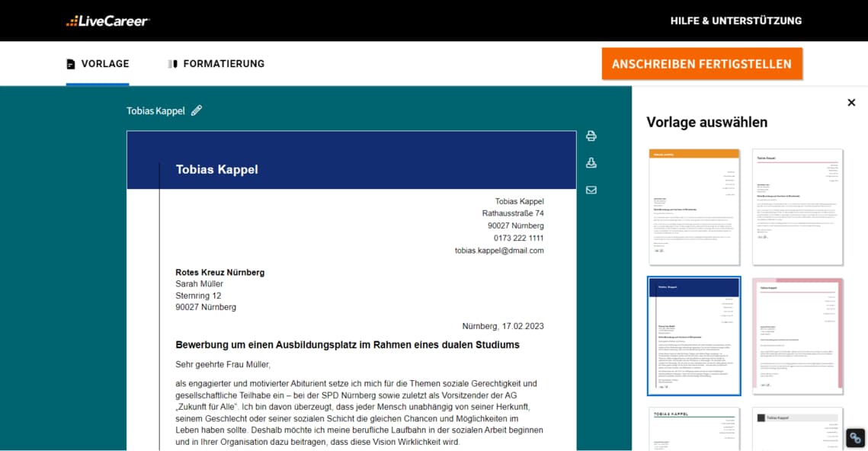Image resolution: width=868 pixels, height=451 pixels.
Task: Open the Formatierung tab
Action: 216,64
